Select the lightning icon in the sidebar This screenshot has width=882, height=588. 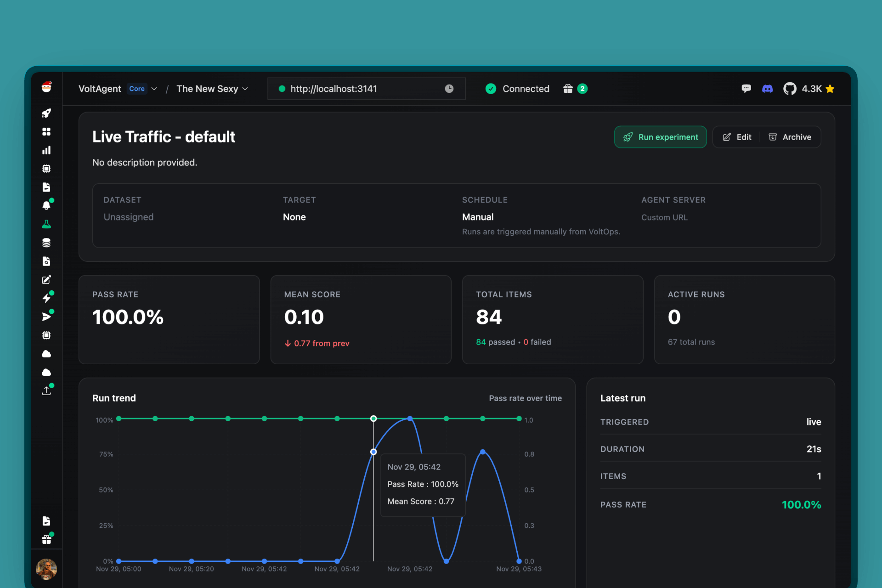click(46, 298)
